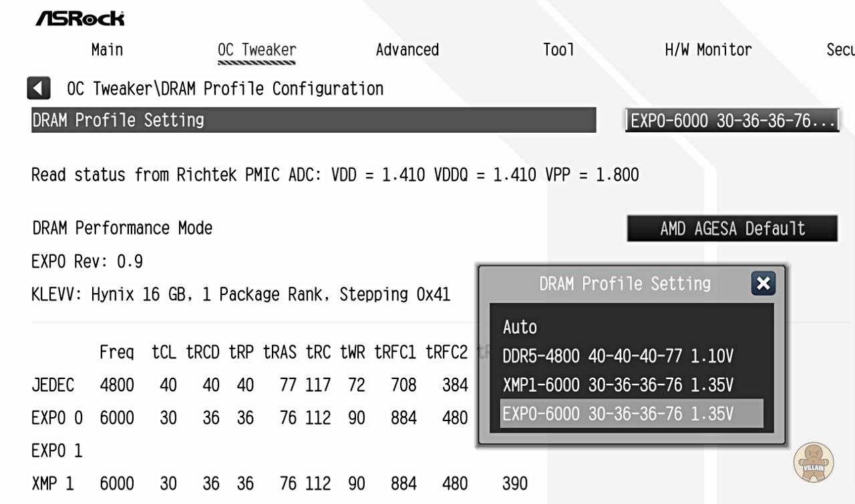Click the EXPO 0 row label

pos(57,418)
